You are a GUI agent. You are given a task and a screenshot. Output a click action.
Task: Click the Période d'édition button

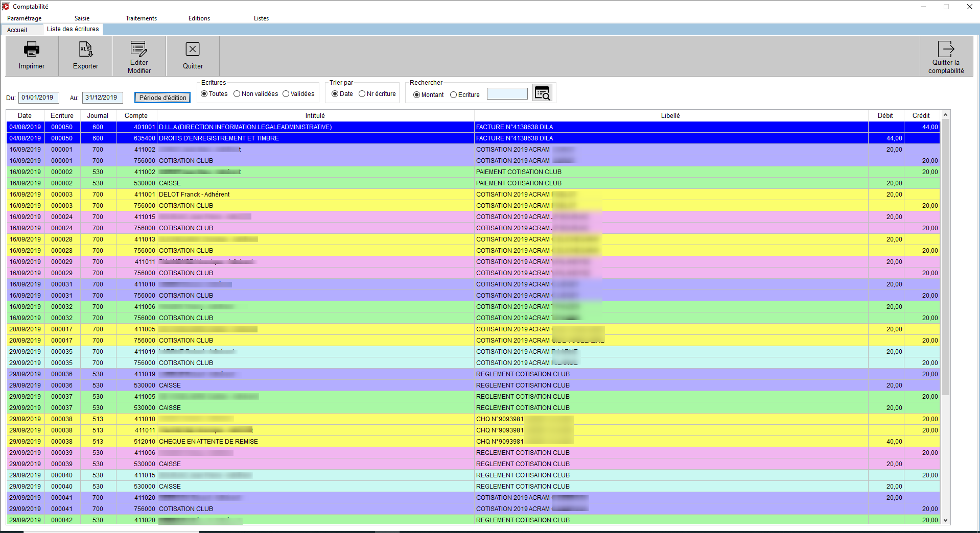162,98
